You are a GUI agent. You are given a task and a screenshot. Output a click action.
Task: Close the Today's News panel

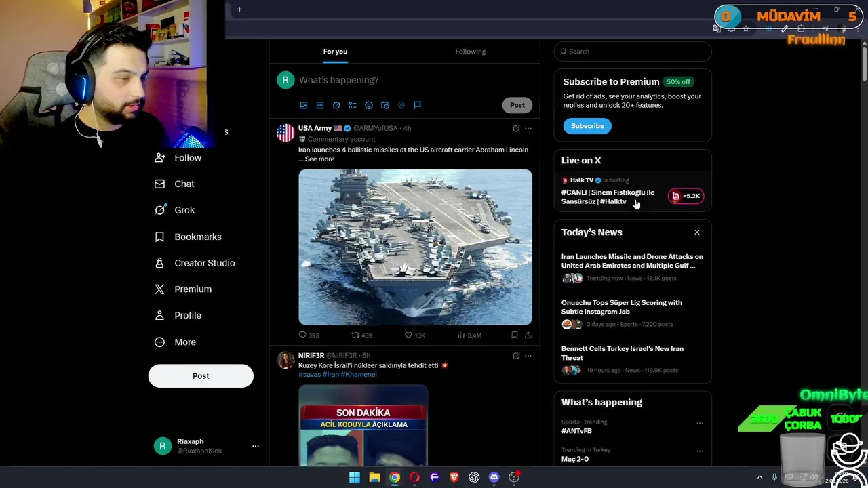tap(696, 232)
